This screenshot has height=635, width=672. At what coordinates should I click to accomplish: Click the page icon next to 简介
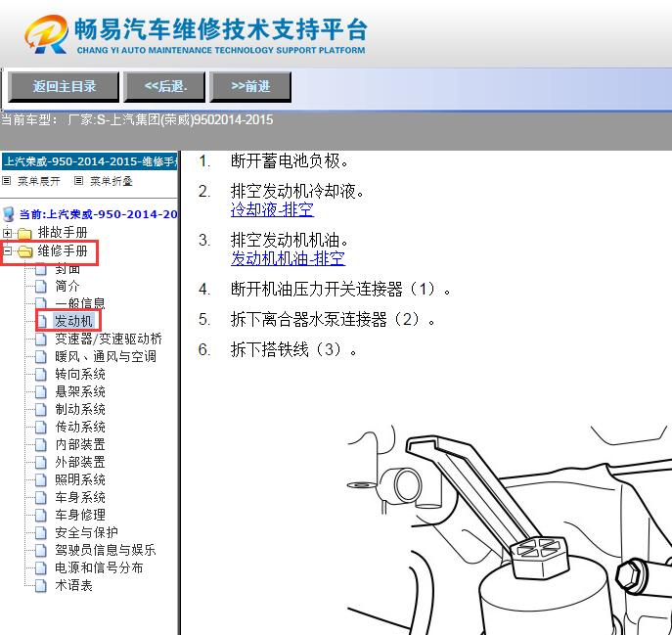pyautogui.click(x=41, y=286)
